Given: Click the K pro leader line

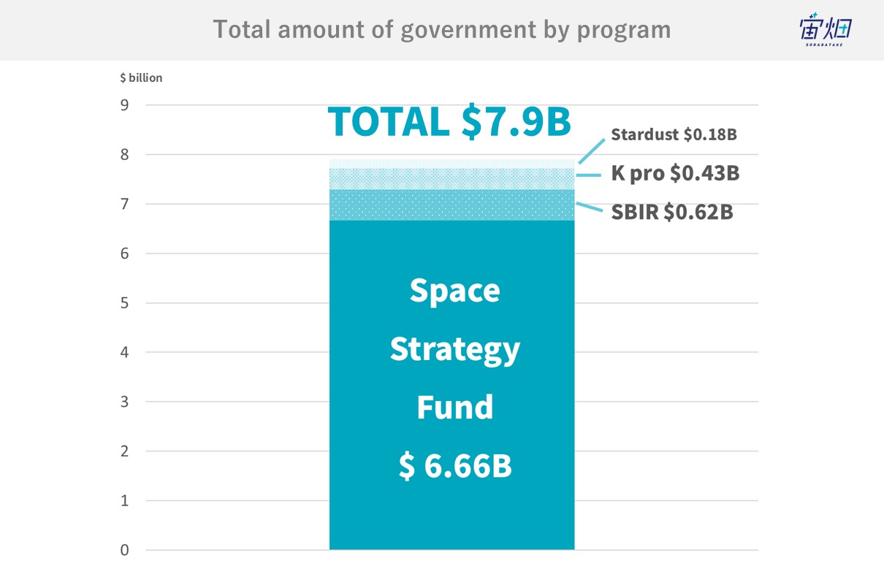Looking at the screenshot, I should [590, 175].
